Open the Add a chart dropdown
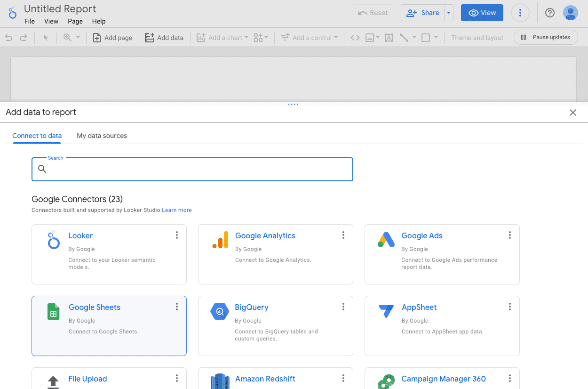Screen dimensions: 588x389 pos(222,38)
